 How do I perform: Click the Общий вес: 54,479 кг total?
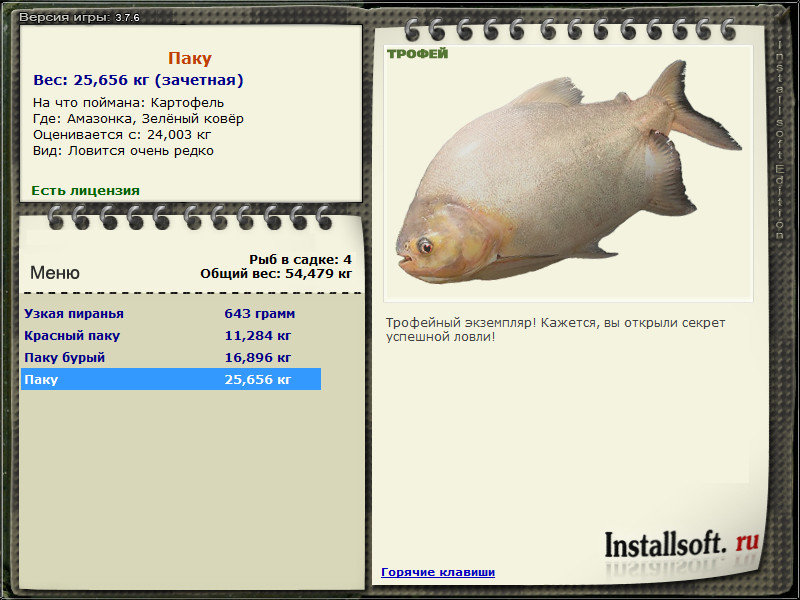(x=276, y=273)
